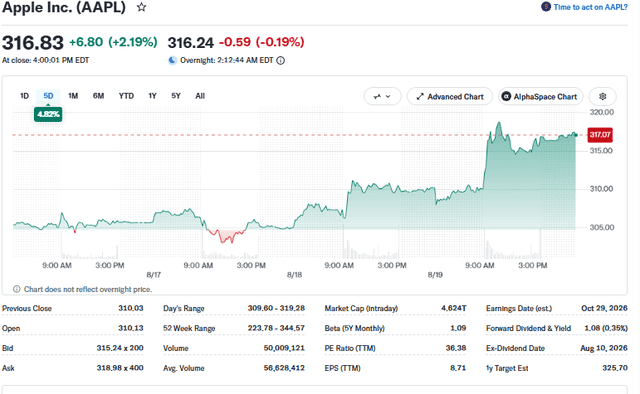Click the Forward Dividend & Yield label
This screenshot has width=640, height=394.
click(528, 328)
